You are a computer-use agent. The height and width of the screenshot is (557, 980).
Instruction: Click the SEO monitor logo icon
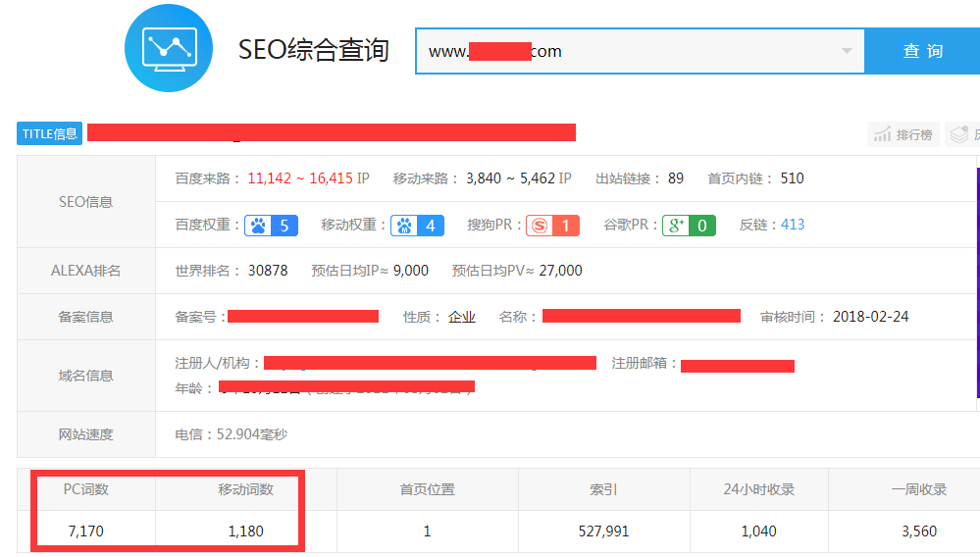pyautogui.click(x=170, y=49)
